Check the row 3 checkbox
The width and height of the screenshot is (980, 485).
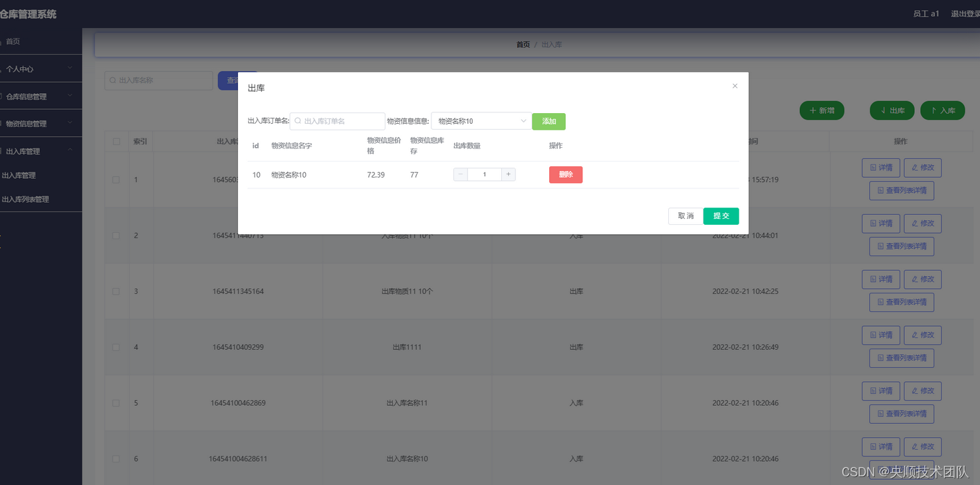tap(116, 291)
